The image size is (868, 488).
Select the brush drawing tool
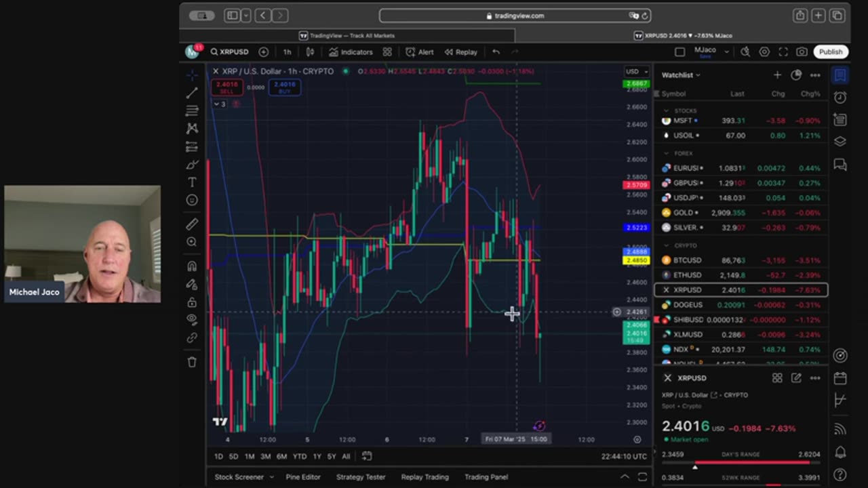click(x=192, y=165)
